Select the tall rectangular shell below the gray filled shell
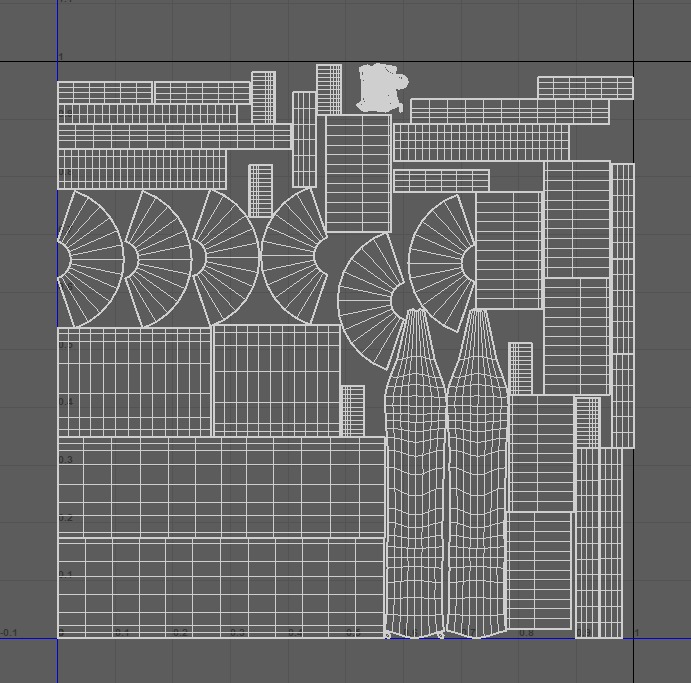The image size is (691, 683). coord(358,173)
